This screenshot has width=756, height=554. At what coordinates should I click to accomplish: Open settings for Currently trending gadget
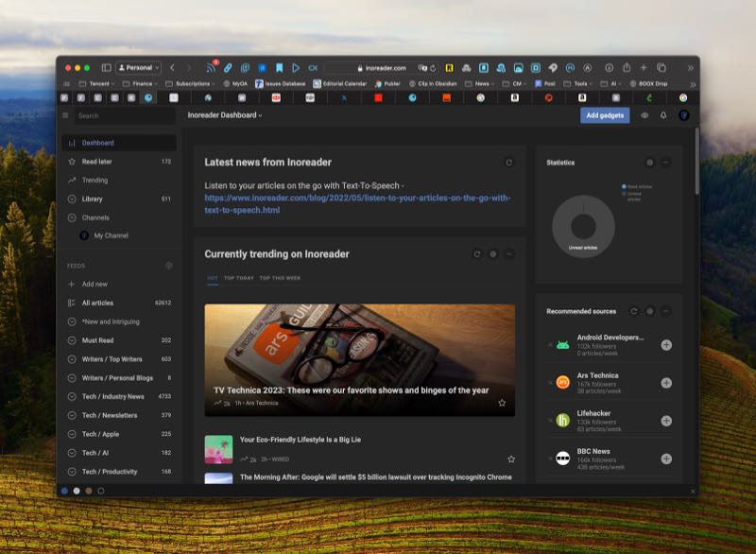click(493, 254)
